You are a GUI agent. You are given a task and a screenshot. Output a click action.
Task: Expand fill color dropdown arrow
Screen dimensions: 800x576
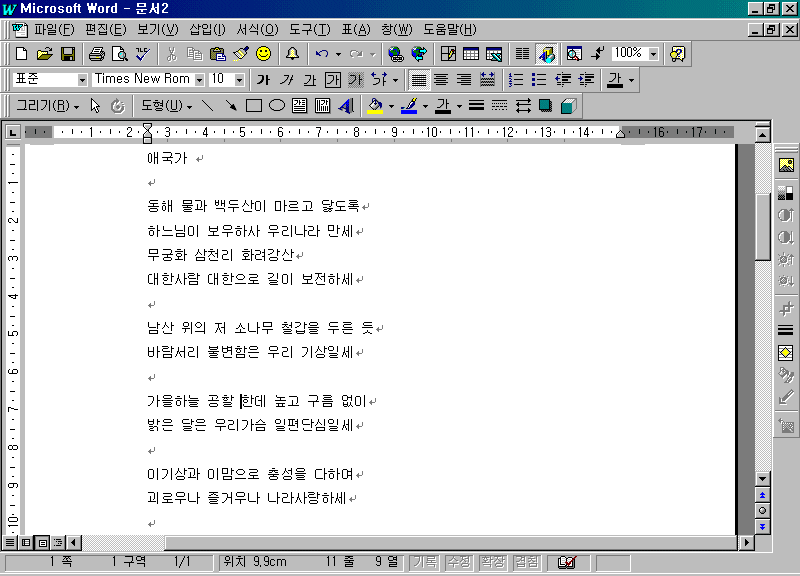coord(391,106)
